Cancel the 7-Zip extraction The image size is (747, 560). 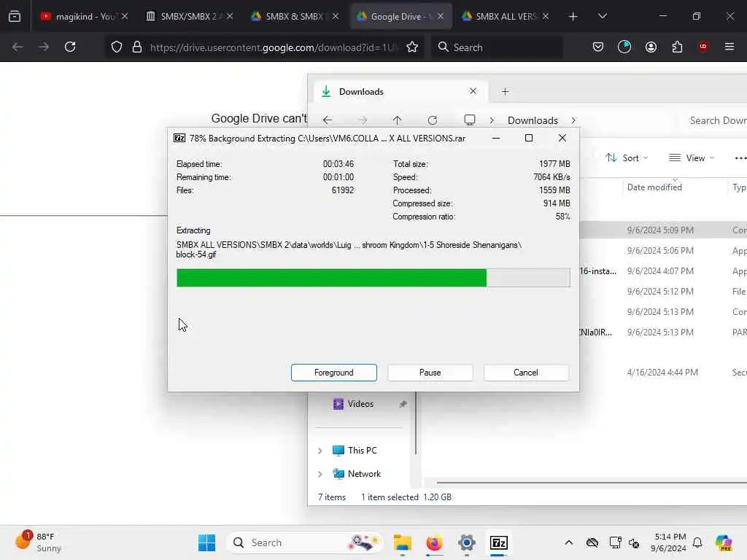click(x=526, y=373)
